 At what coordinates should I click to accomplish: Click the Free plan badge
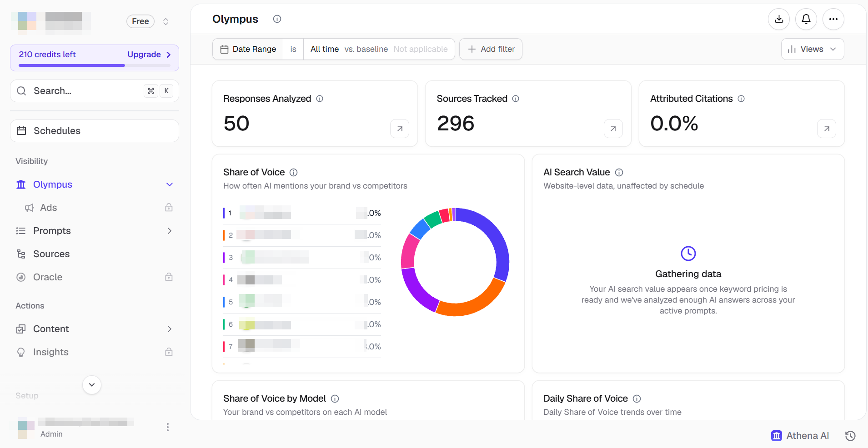click(x=140, y=21)
